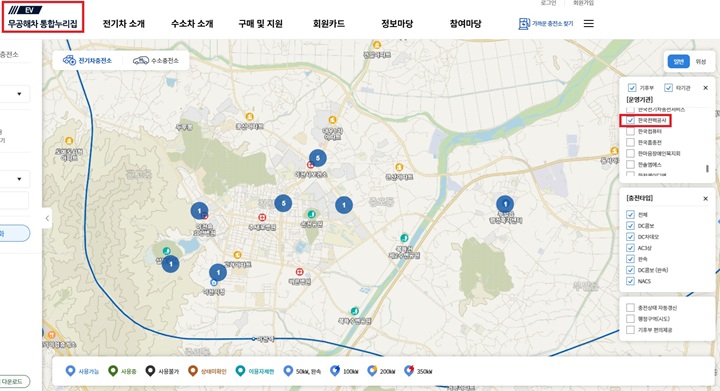The image size is (720, 391).
Task: Open the 정보마당 menu
Action: coord(397,23)
